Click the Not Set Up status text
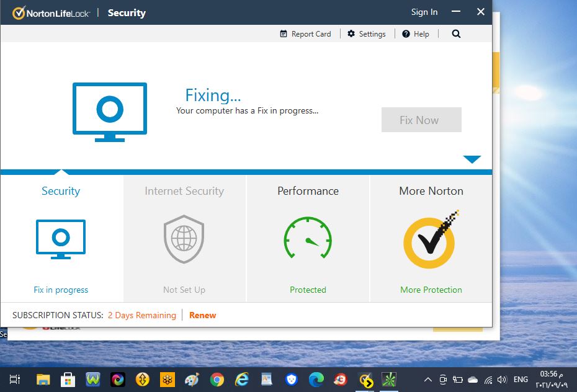 tap(184, 290)
